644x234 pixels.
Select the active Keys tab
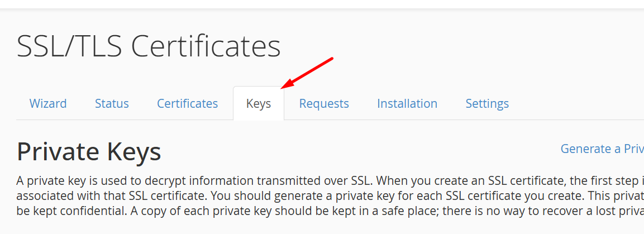click(x=259, y=103)
